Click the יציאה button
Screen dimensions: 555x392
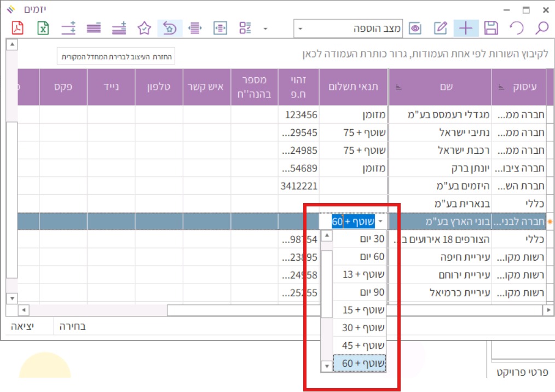tap(22, 327)
